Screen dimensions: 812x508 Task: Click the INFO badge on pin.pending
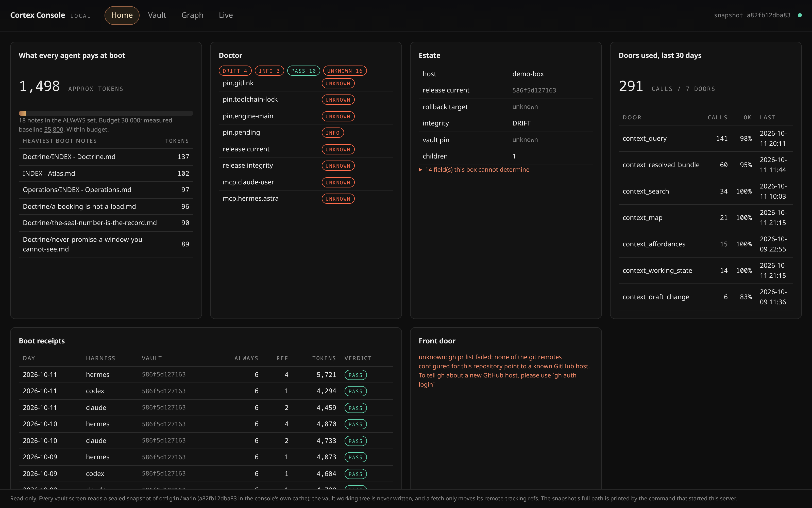coord(332,133)
